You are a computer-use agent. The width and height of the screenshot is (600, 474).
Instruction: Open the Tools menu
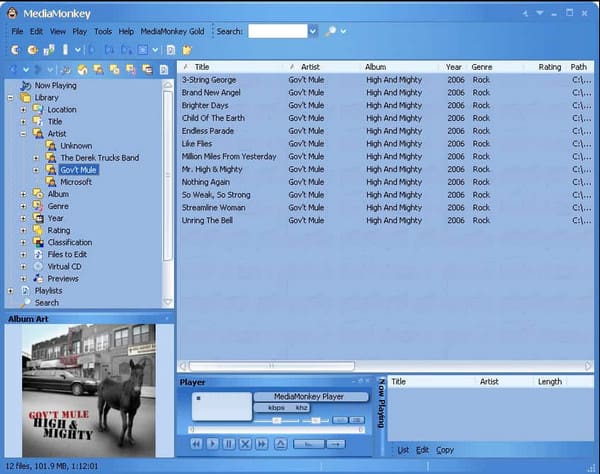[103, 31]
